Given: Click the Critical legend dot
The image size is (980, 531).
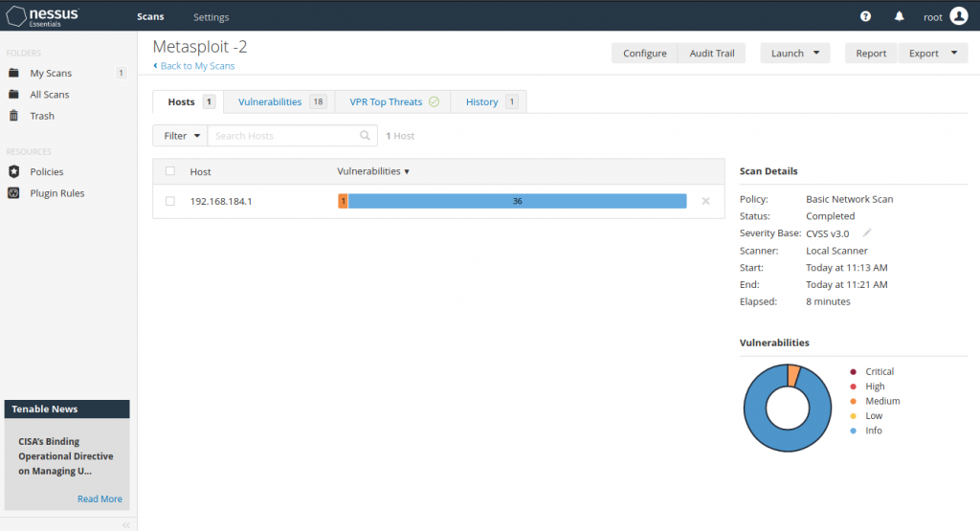Looking at the screenshot, I should 853,371.
